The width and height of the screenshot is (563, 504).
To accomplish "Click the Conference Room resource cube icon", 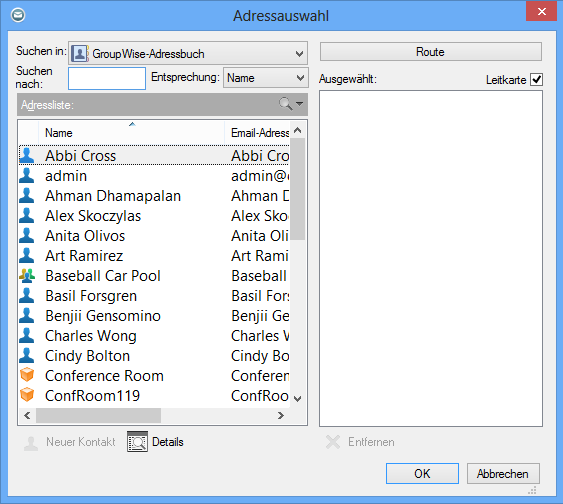I will click(x=27, y=375).
